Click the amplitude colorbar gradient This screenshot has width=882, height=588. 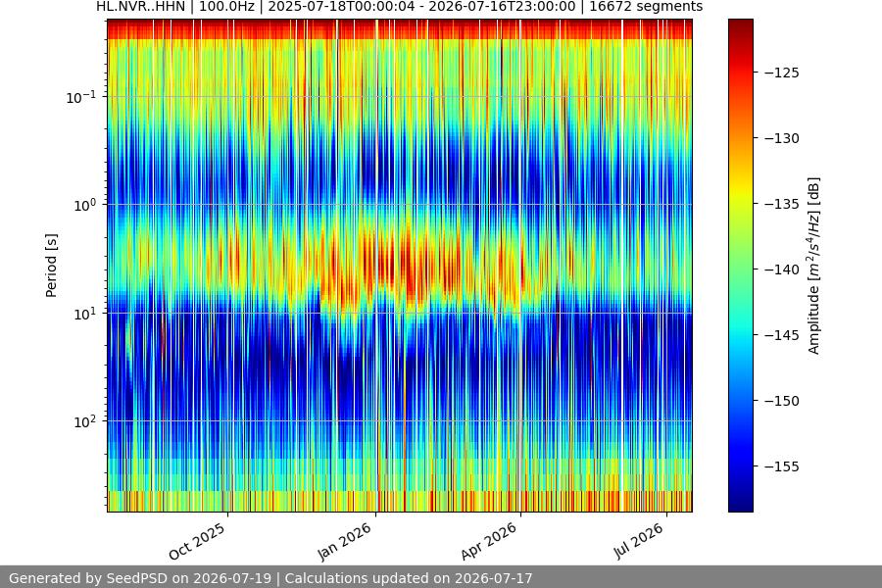pos(740,266)
